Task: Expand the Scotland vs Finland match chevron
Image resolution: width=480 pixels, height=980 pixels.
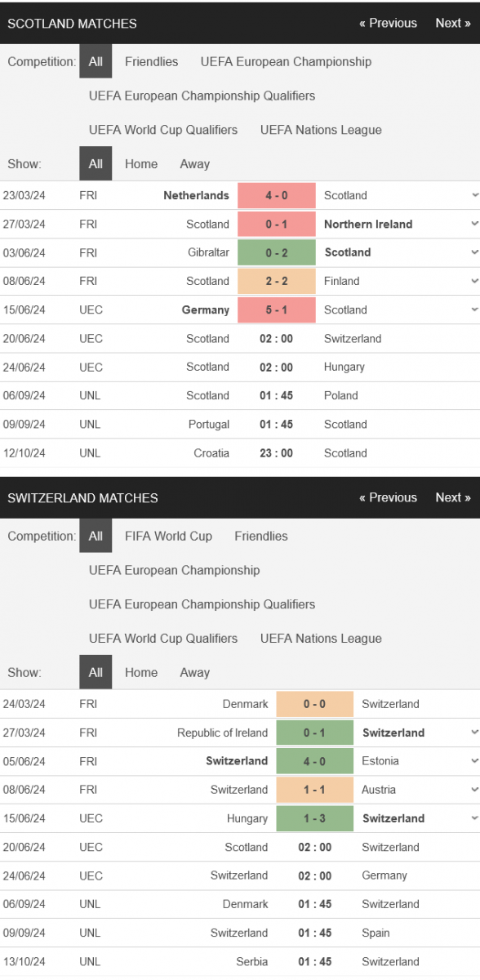Action: pos(474,281)
